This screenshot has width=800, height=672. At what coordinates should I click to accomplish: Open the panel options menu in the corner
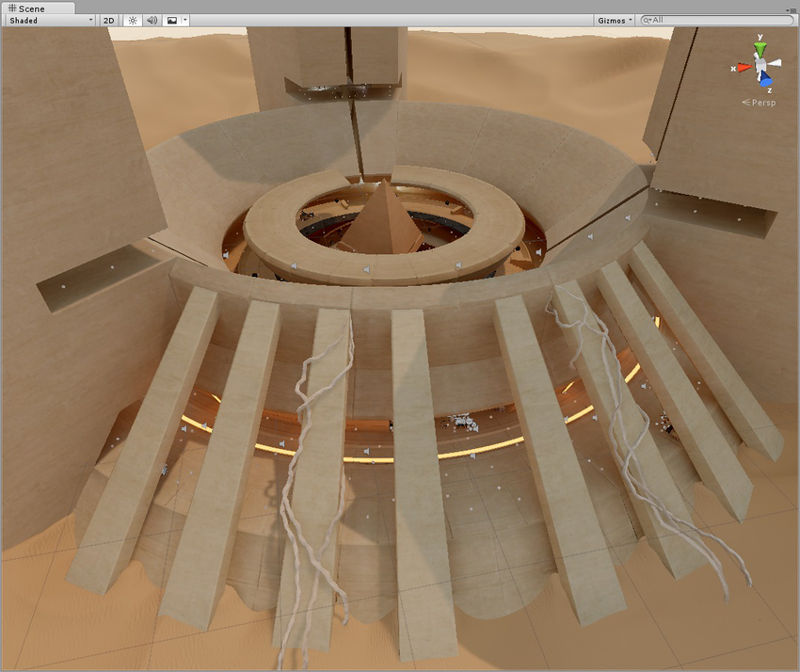[x=792, y=9]
